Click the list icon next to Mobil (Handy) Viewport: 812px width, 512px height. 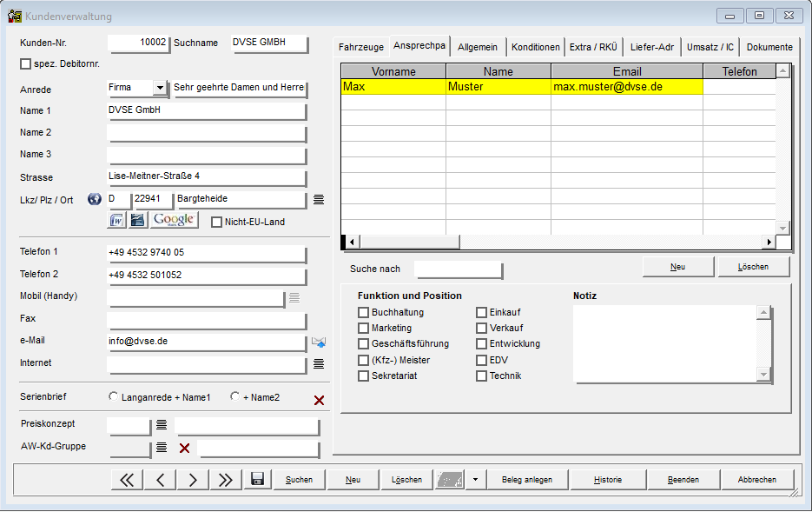click(294, 297)
